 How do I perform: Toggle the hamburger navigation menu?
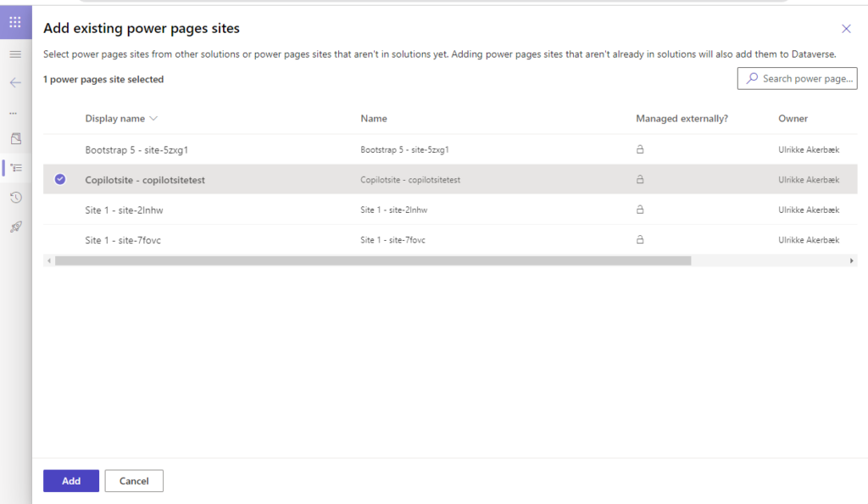pos(15,54)
